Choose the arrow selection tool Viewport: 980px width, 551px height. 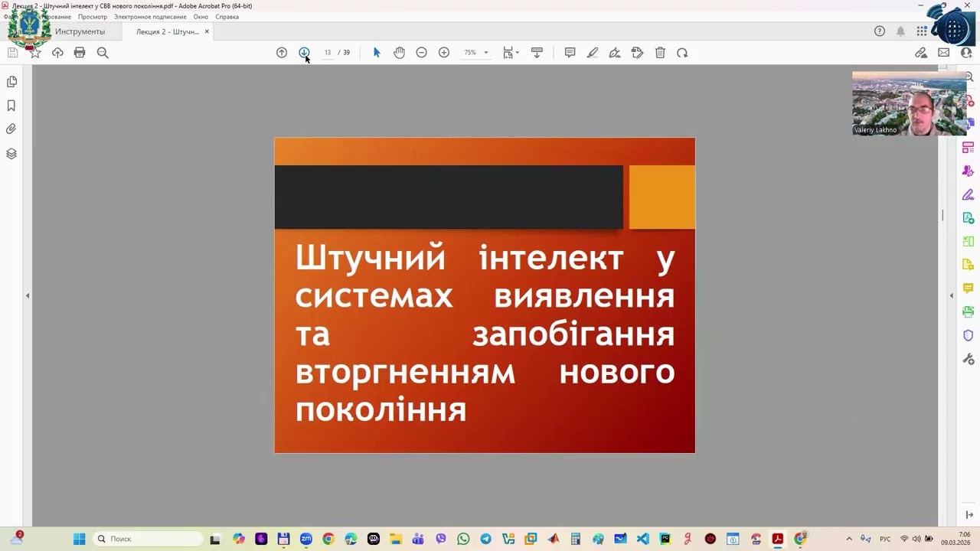pos(377,53)
